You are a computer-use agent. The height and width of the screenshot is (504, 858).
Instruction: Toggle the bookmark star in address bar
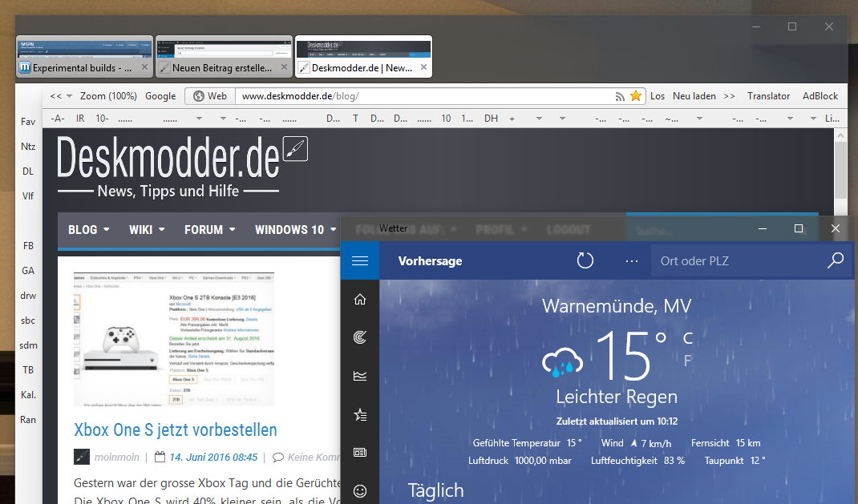click(x=635, y=95)
